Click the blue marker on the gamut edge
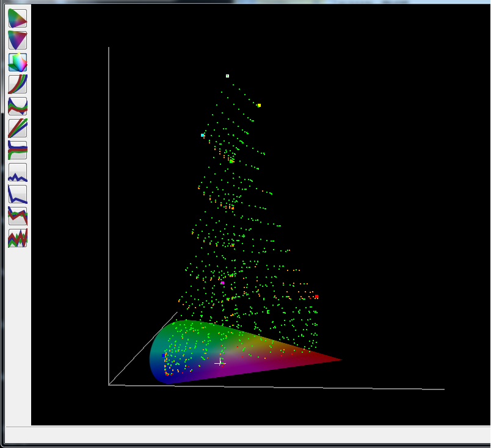 163,356
